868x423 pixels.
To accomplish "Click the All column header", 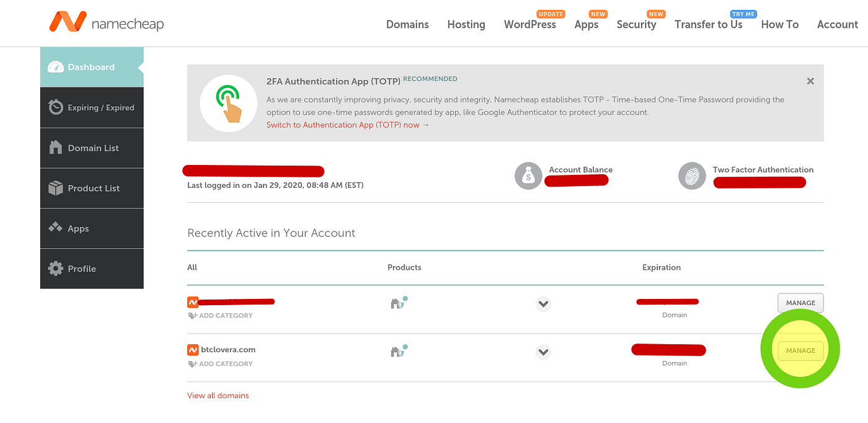I will (x=192, y=267).
